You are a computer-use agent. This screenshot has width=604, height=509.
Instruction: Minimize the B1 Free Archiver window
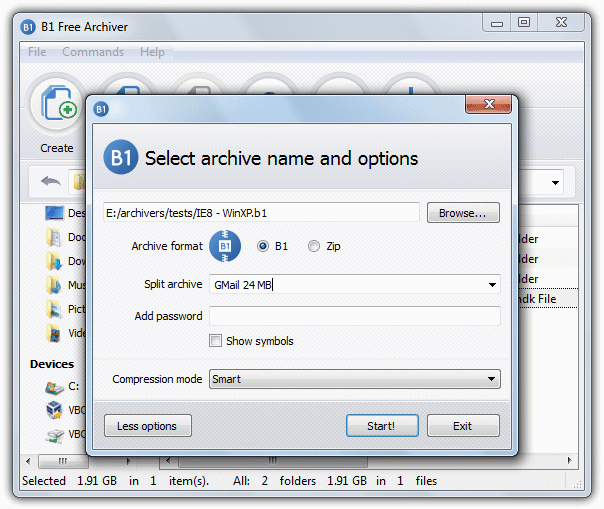click(x=497, y=22)
